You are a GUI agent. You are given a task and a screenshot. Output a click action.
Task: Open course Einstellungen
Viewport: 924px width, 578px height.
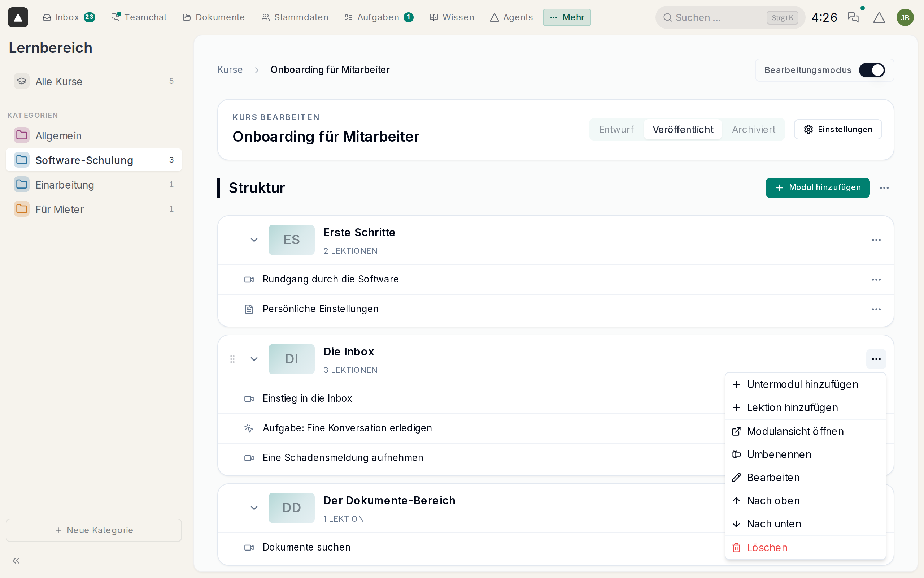(838, 130)
